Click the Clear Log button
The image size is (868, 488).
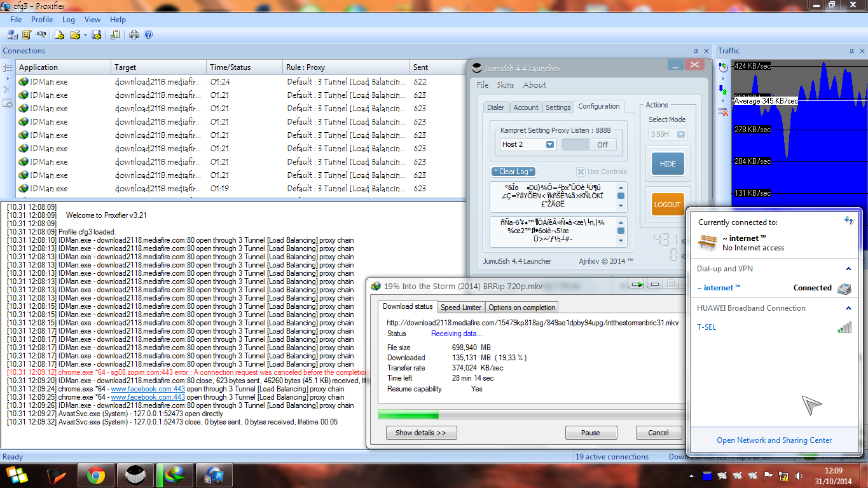pos(514,172)
